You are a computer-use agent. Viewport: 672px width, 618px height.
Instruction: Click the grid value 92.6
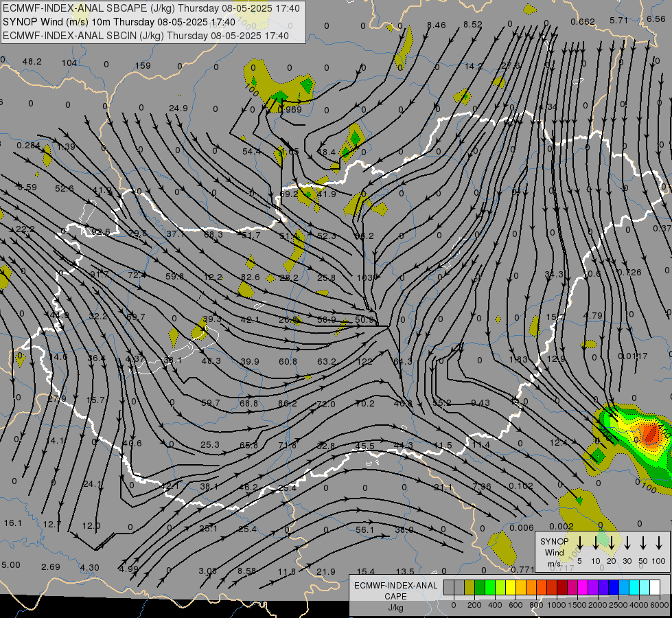[100, 232]
